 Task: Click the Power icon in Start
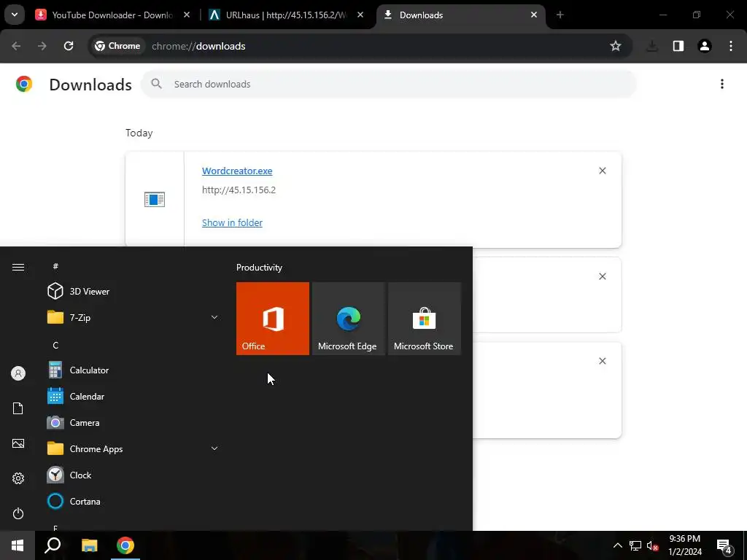point(18,513)
